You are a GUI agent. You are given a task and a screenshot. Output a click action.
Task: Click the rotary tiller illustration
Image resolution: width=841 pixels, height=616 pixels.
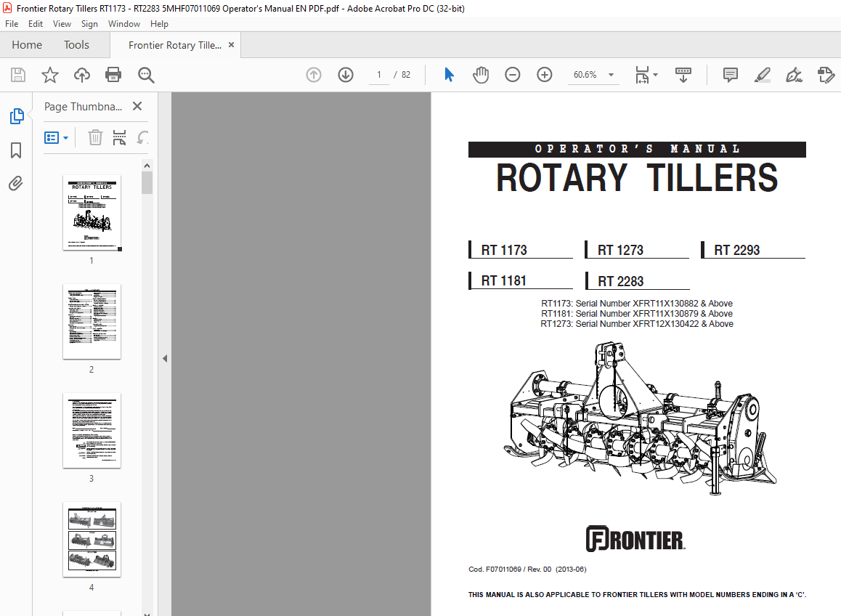click(x=640, y=418)
